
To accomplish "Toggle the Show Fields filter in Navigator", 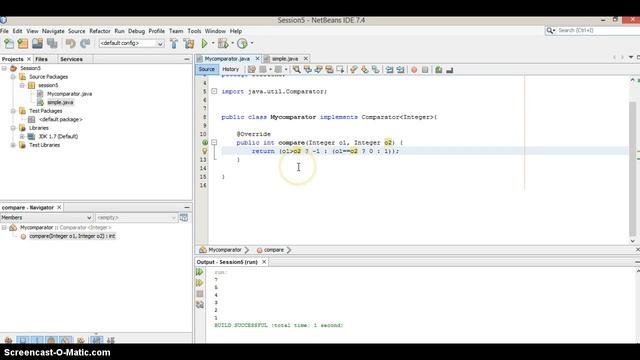I will [x=23, y=340].
